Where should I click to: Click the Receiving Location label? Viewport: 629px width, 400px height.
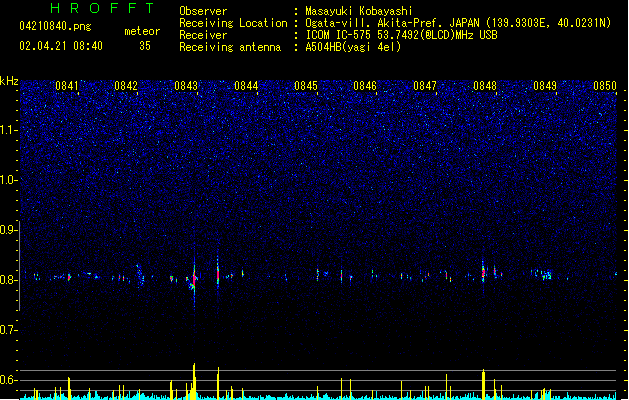click(x=233, y=23)
